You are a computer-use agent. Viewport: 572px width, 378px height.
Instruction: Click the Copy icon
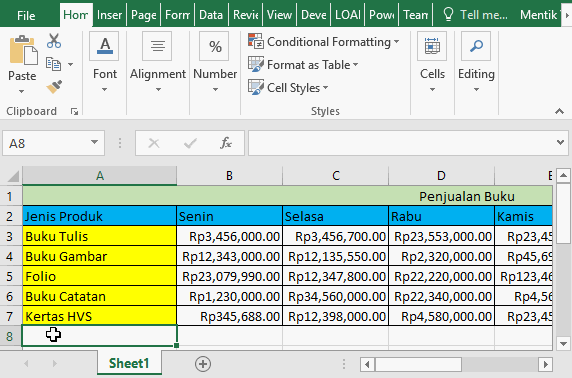(53, 64)
